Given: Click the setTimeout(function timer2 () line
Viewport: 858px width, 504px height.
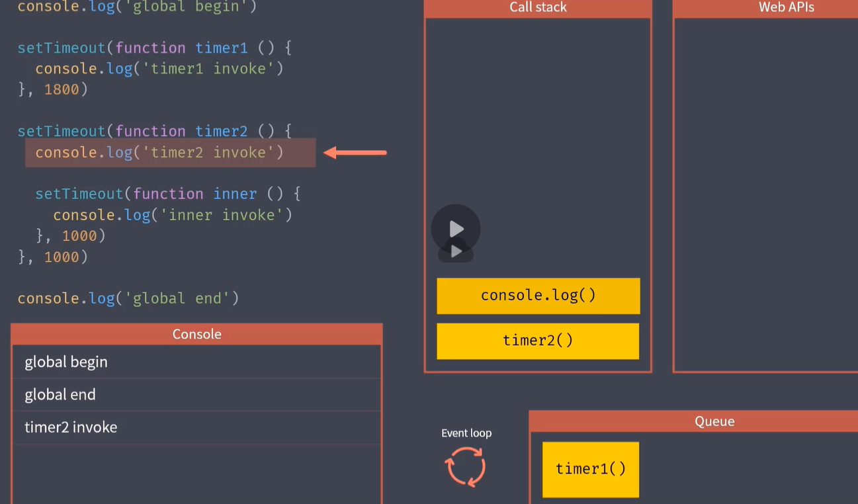Looking at the screenshot, I should (155, 131).
